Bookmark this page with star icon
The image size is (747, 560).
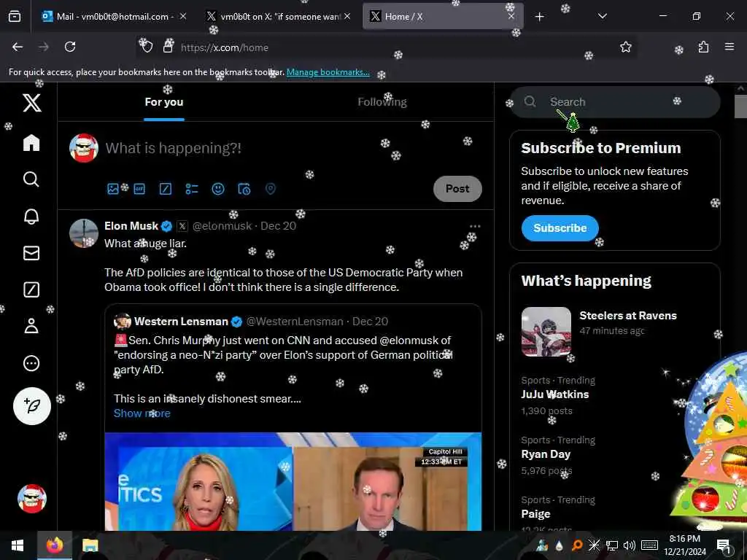(625, 47)
